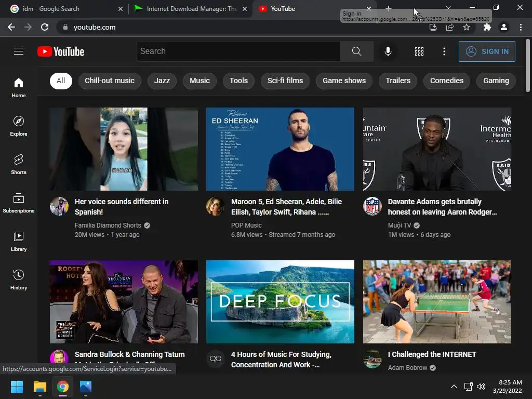
Task: Bookmark this page with star icon
Action: coord(467,27)
